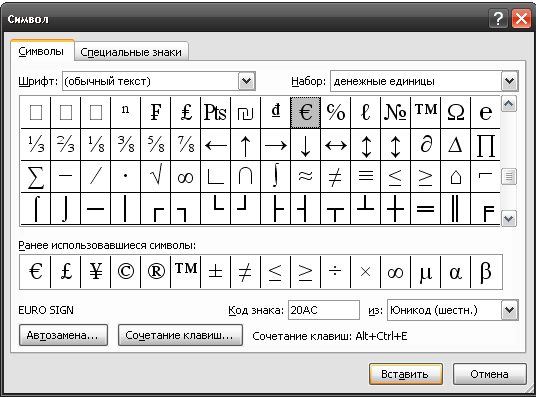Select the identical-to ≡ symbol
Screen dimensions: 536x397
pos(365,177)
